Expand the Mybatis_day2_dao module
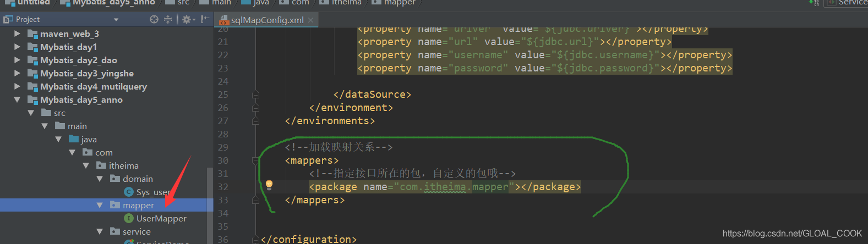The height and width of the screenshot is (244, 868). pos(17,60)
